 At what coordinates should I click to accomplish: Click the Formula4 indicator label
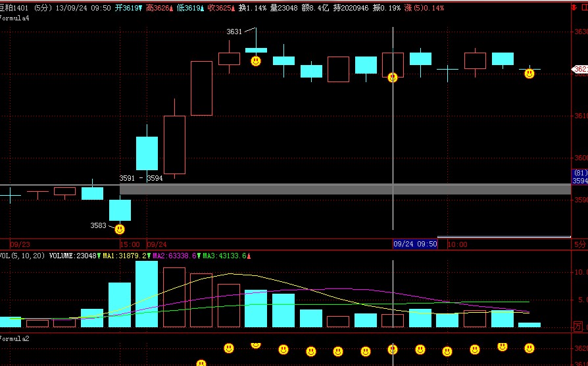[14, 18]
